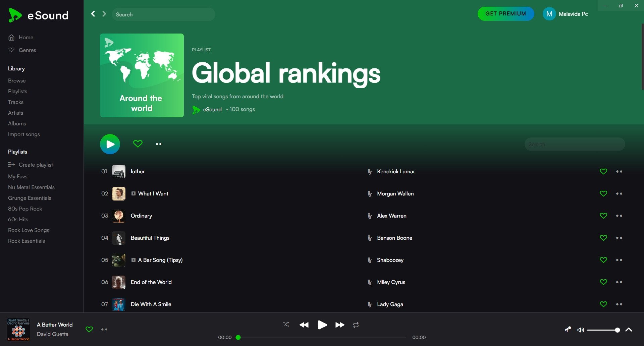Open artist Benson Boone
The height and width of the screenshot is (346, 644).
click(394, 238)
